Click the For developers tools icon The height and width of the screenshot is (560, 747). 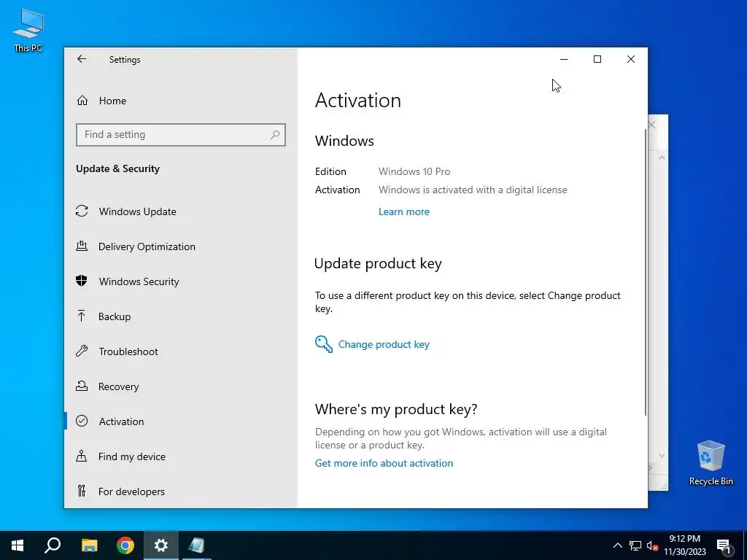[x=82, y=491]
